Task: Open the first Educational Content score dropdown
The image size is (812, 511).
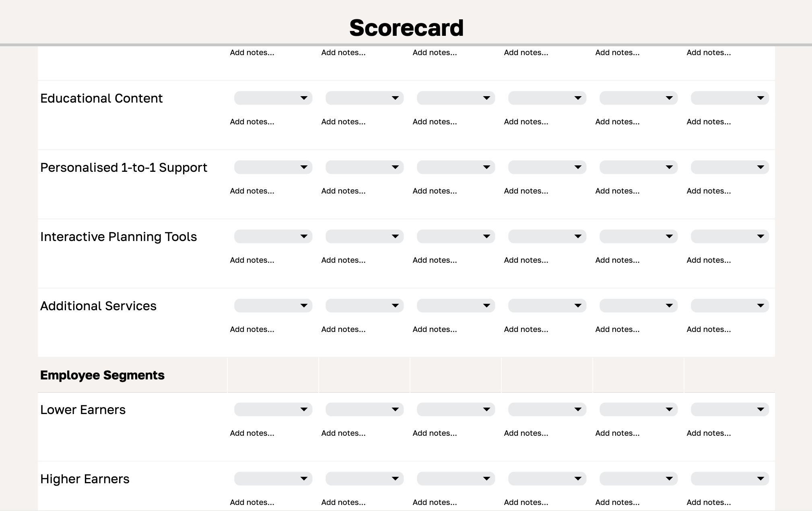Action: 273,98
